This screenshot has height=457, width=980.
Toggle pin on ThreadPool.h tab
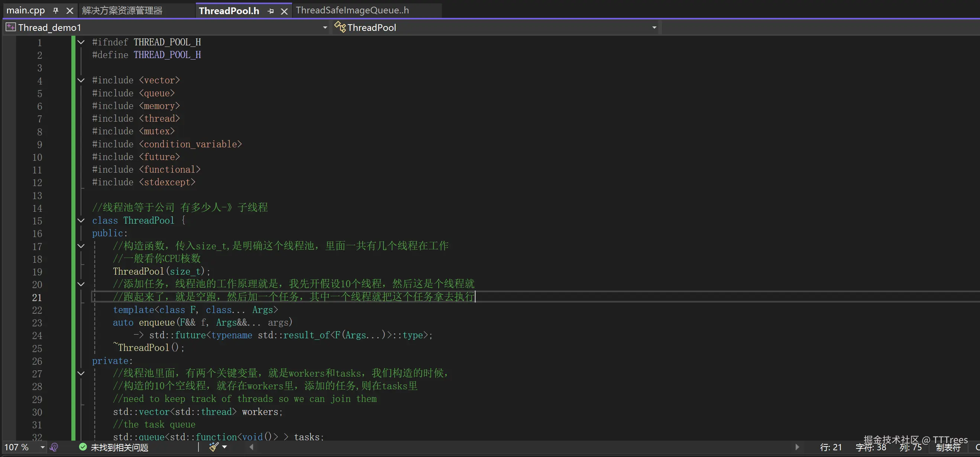click(271, 12)
